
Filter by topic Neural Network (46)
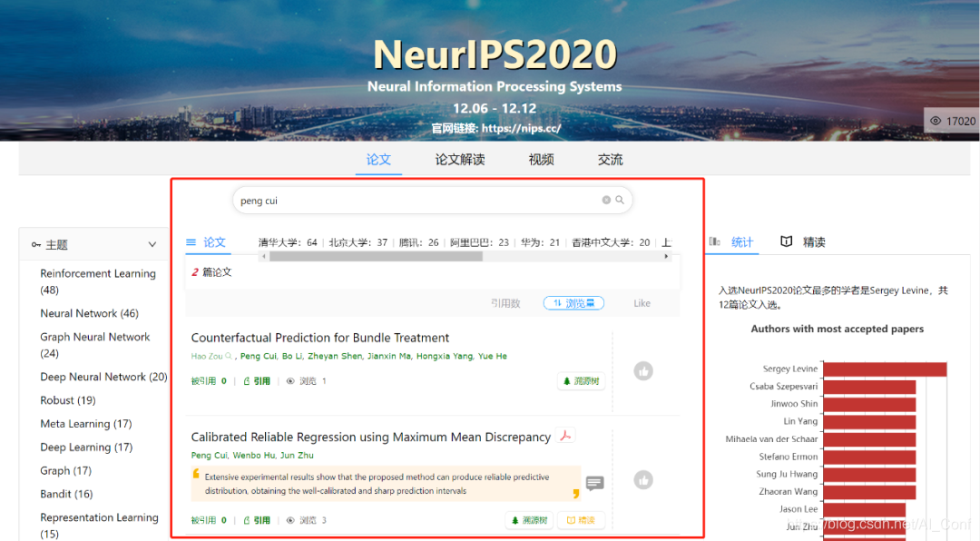coord(89,313)
